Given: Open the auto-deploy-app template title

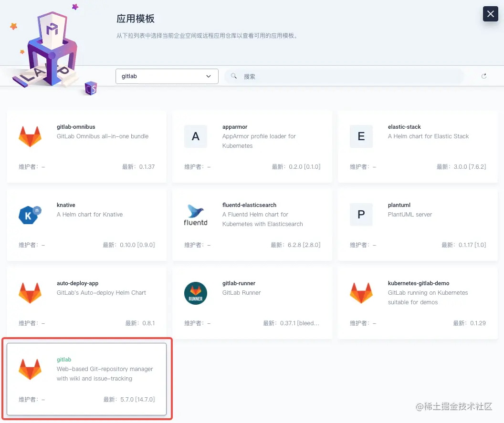Looking at the screenshot, I should click(x=77, y=283).
